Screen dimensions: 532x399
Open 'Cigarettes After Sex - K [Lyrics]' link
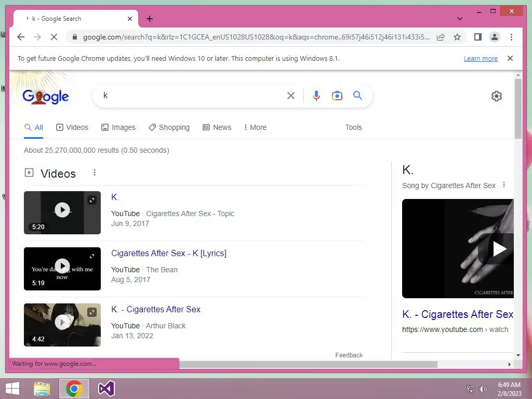169,254
